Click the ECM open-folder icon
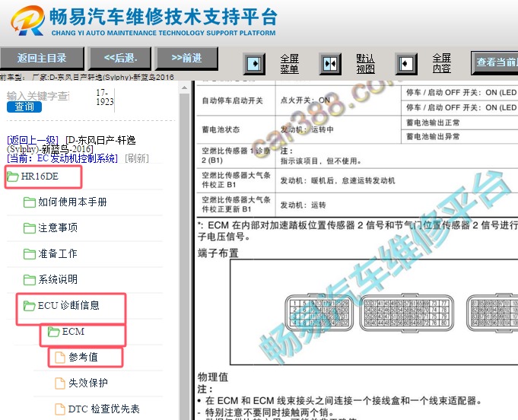This screenshot has height=420, width=518. pyautogui.click(x=53, y=332)
